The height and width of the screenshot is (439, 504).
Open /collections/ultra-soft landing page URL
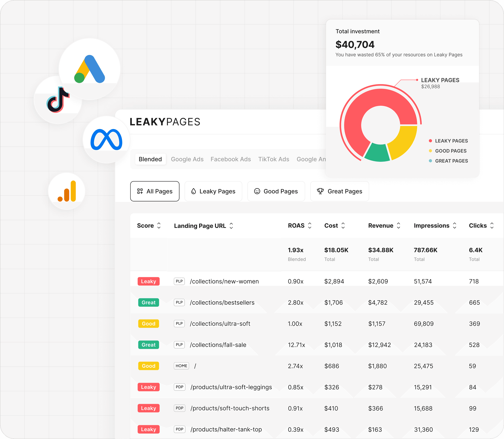[220, 324]
